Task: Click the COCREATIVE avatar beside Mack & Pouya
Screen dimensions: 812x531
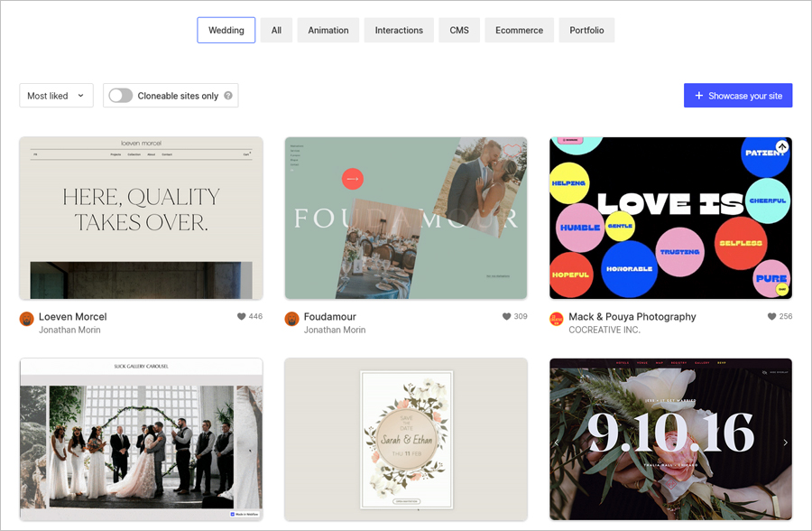Action: [x=557, y=319]
